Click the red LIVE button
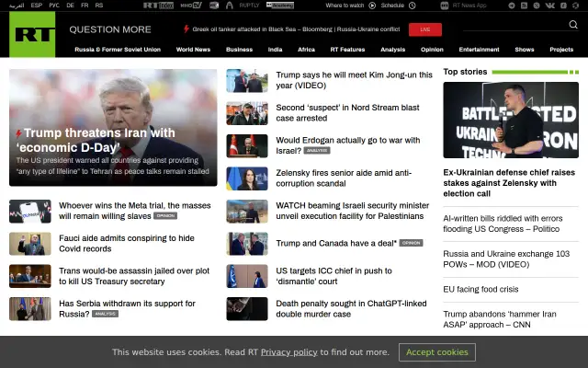This screenshot has height=368, width=588. (425, 29)
